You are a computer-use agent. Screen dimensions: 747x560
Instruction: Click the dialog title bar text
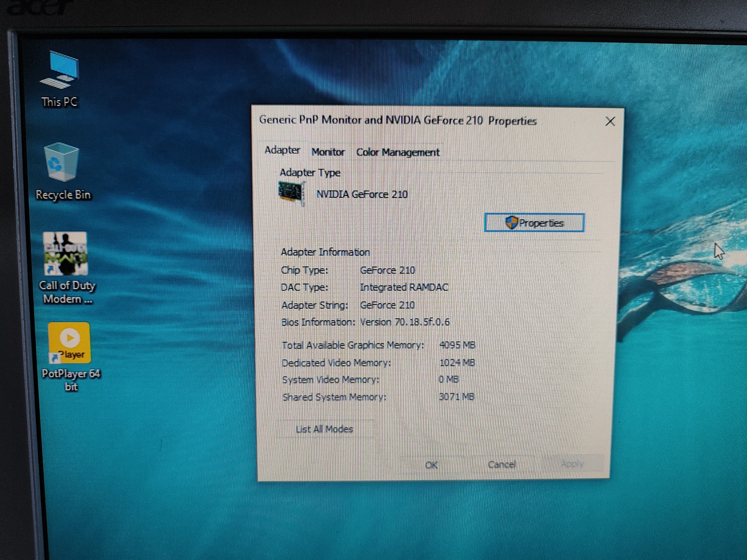[397, 120]
